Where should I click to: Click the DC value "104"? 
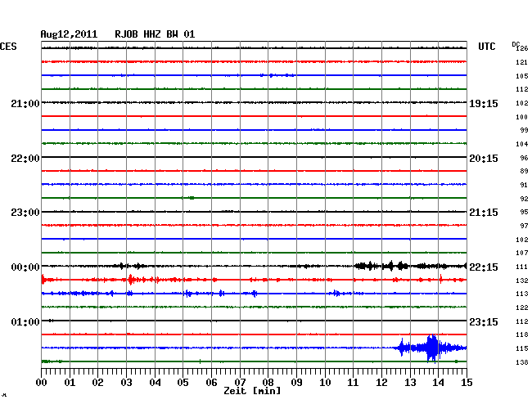pos(522,145)
